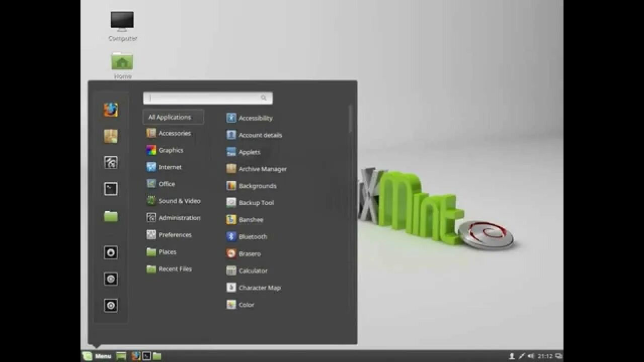
Task: Open System Settings in the favorites sidebar
Action: pyautogui.click(x=111, y=162)
